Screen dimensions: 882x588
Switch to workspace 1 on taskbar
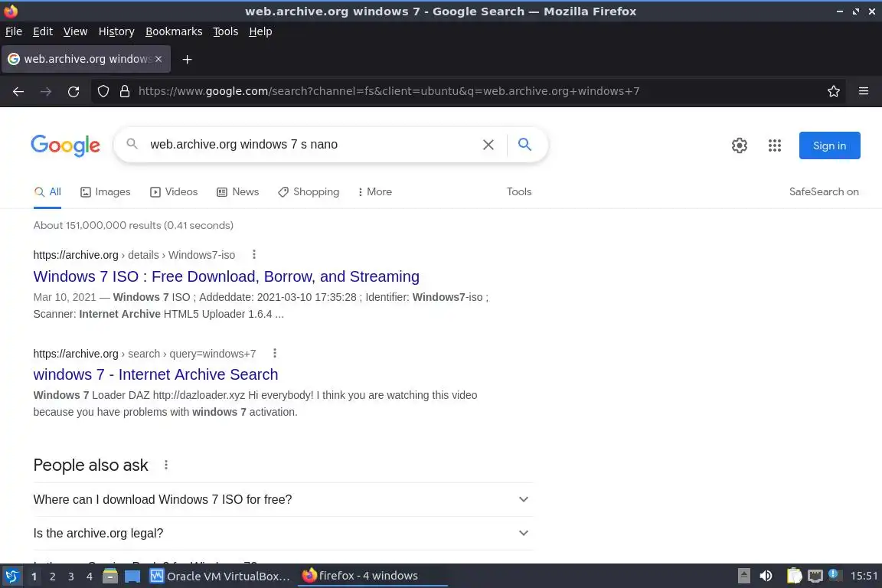point(34,577)
